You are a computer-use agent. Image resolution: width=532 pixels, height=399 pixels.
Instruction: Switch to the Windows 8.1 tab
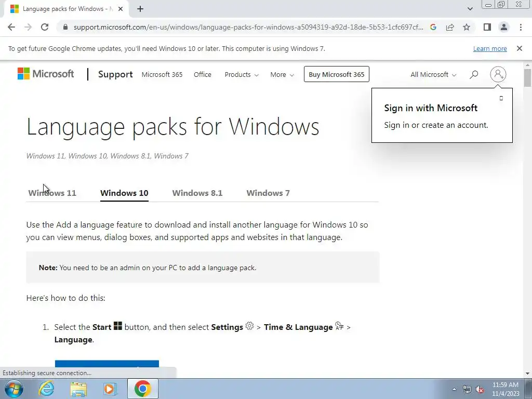click(x=197, y=193)
